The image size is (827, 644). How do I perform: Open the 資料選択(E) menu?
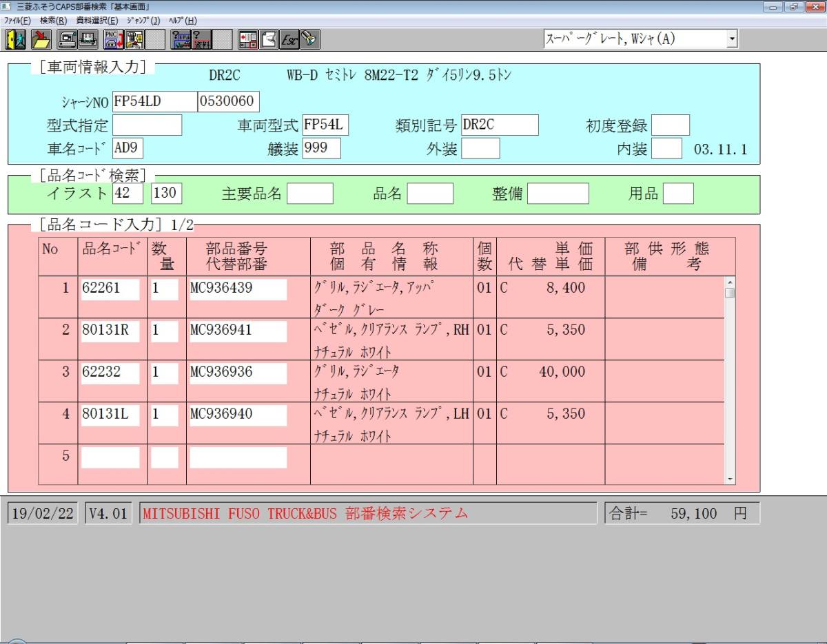[x=96, y=21]
